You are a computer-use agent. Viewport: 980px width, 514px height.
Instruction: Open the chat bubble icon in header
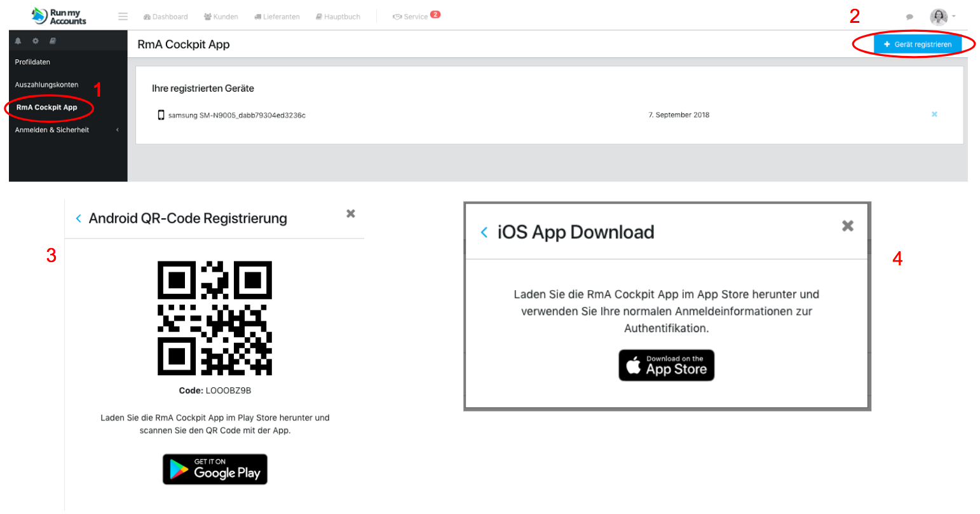pyautogui.click(x=909, y=17)
